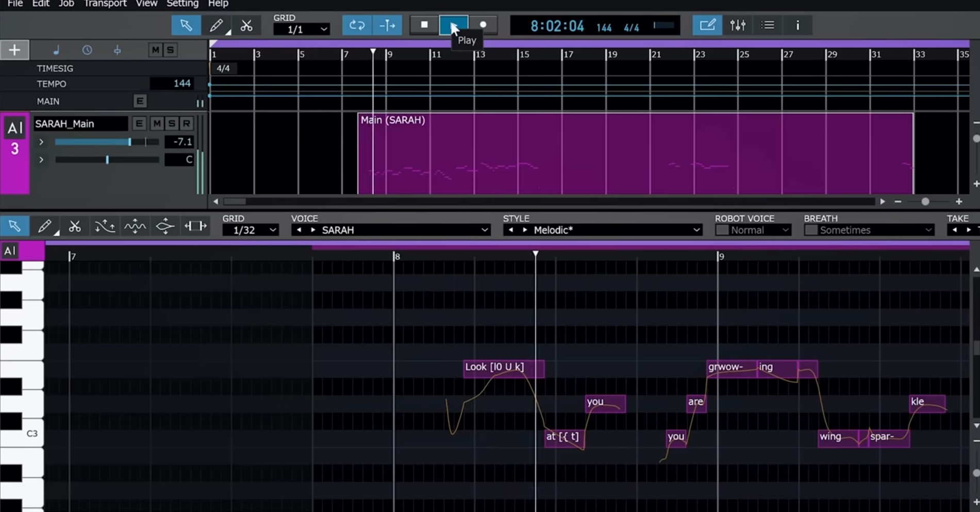Select the horizontal stretch tool in piano roll
The image size is (980, 512).
pos(195,226)
